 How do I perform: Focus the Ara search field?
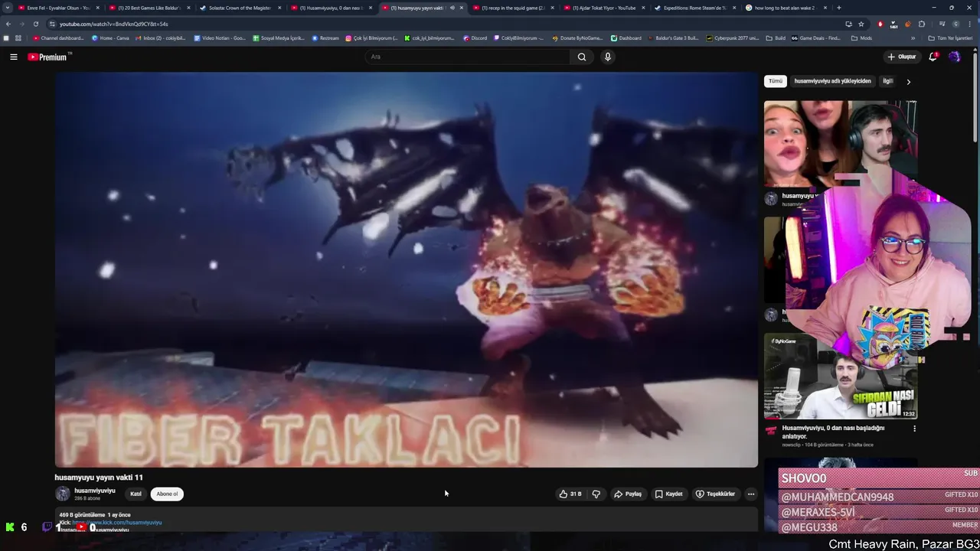click(467, 57)
